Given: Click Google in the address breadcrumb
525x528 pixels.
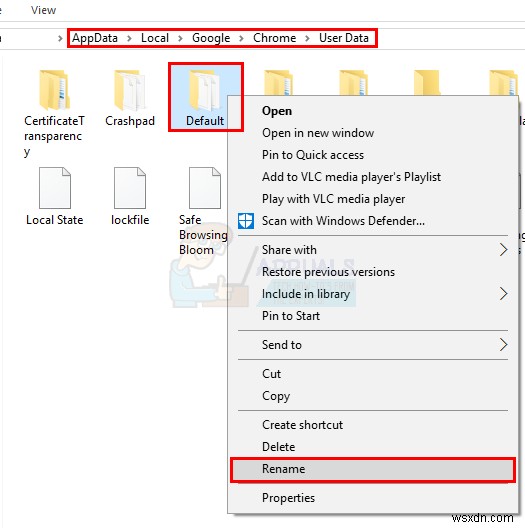Looking at the screenshot, I should point(211,38).
